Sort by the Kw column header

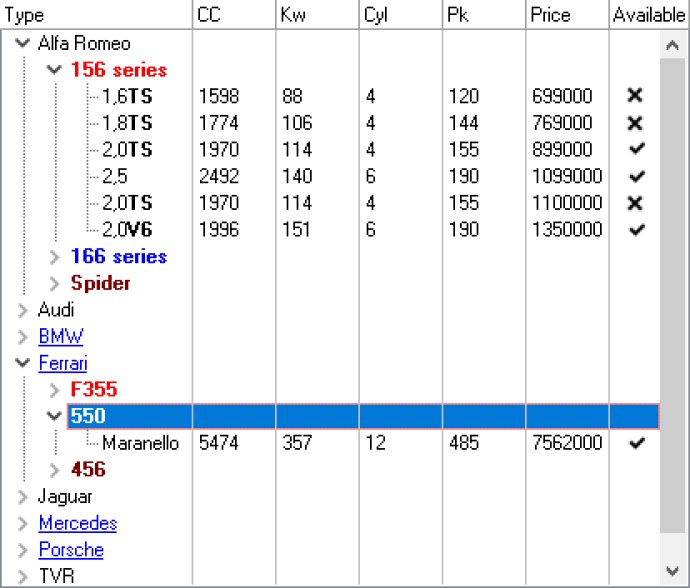pos(317,15)
